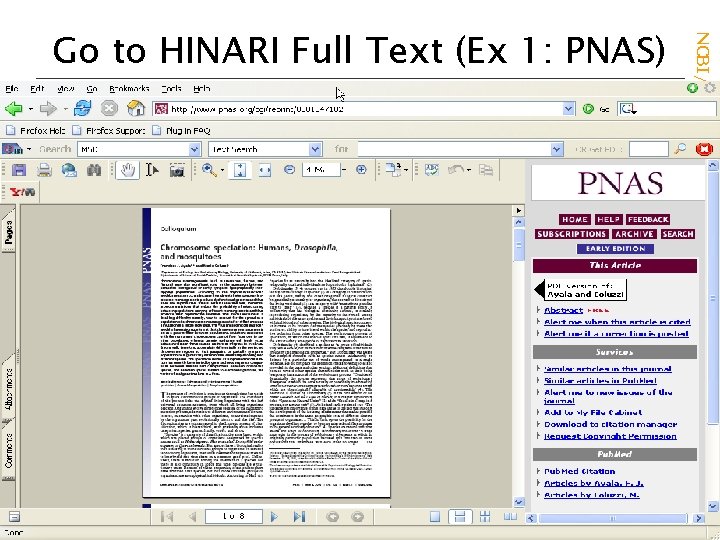Select Continuous Facing layout button

coord(485,517)
